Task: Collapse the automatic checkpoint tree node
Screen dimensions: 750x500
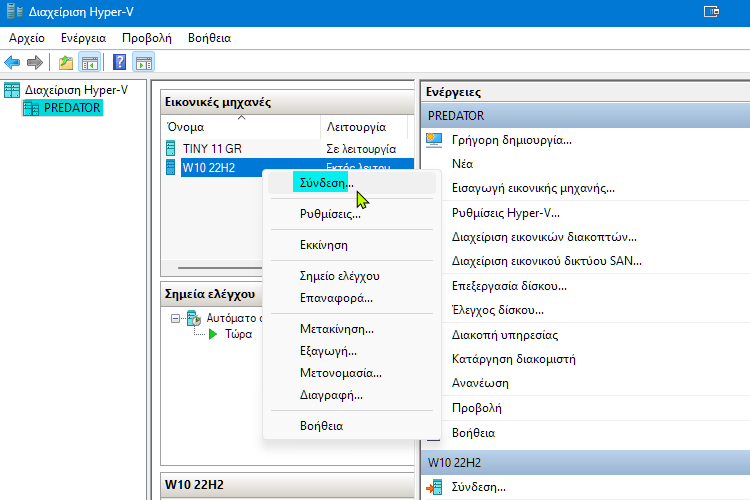Action: click(176, 318)
